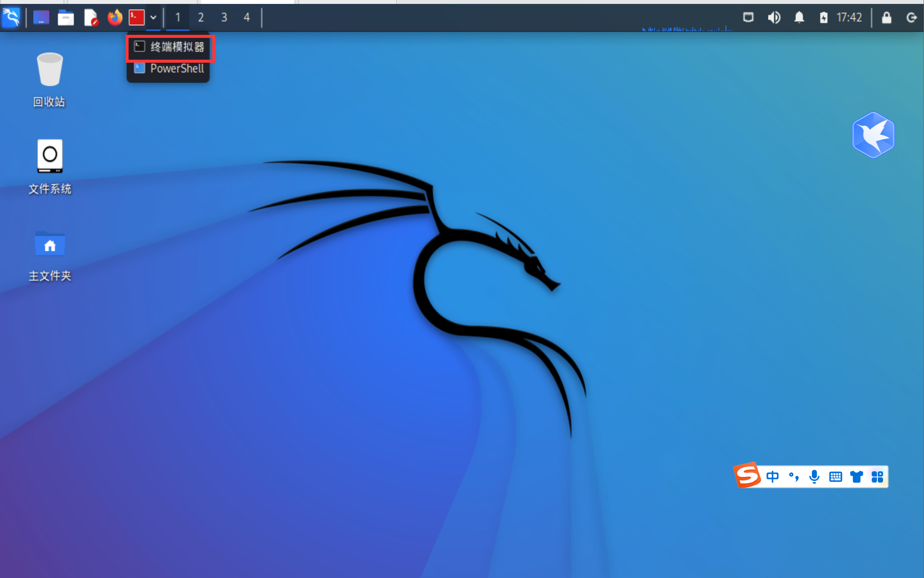Screen dimensions: 924x578
Task: Click the log out panel button
Action: (911, 17)
